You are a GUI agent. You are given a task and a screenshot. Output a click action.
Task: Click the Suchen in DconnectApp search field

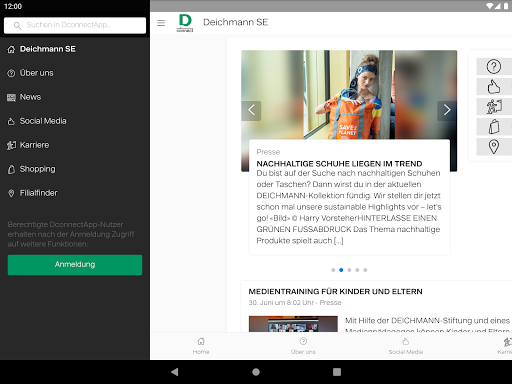tap(75, 25)
